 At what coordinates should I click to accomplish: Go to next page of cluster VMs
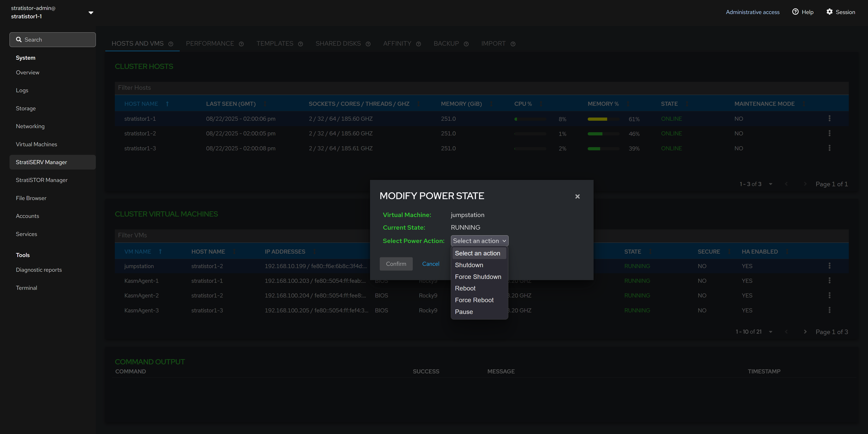point(805,332)
